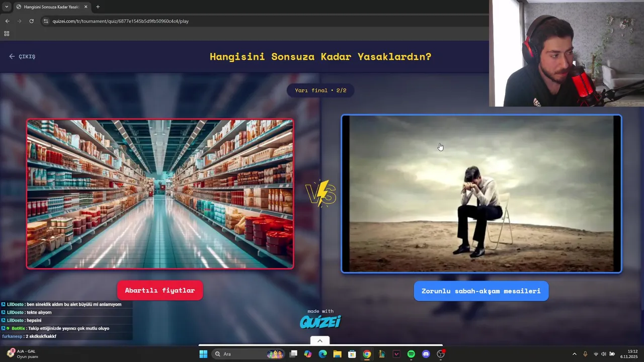Open File Explorer from taskbar
Screen dimensions: 644x362
point(337,354)
